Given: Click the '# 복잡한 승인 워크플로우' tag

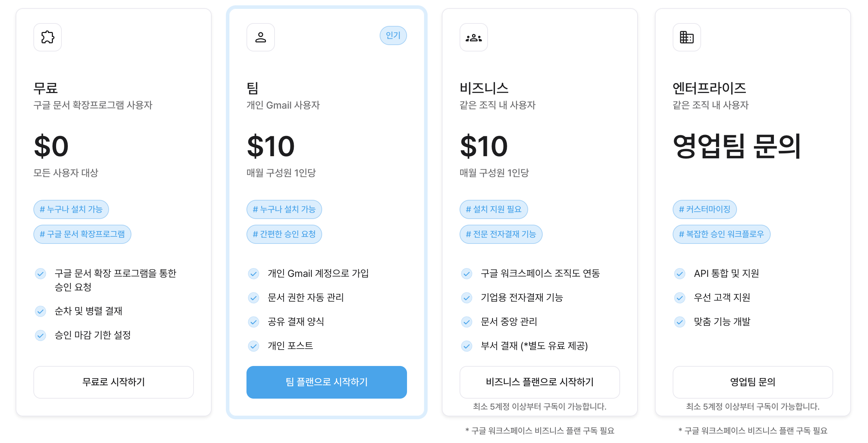Looking at the screenshot, I should click(x=721, y=234).
